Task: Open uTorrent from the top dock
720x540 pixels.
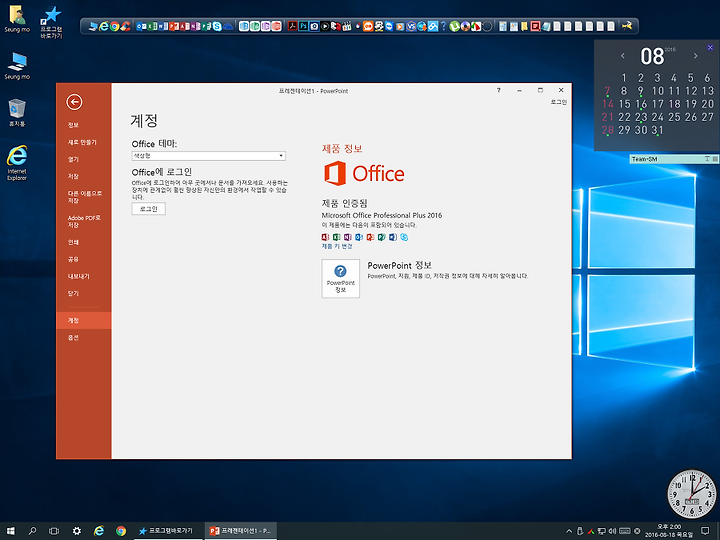Action: tap(455, 27)
